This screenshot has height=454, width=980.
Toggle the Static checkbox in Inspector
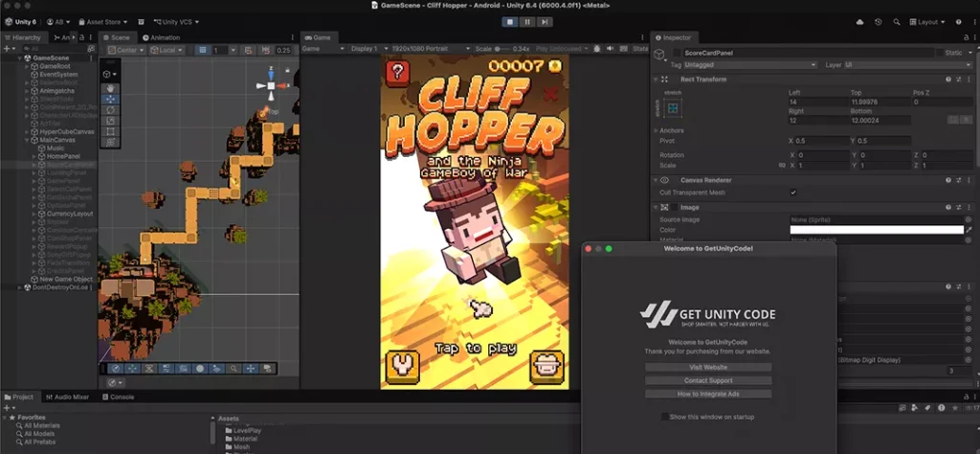click(x=940, y=53)
